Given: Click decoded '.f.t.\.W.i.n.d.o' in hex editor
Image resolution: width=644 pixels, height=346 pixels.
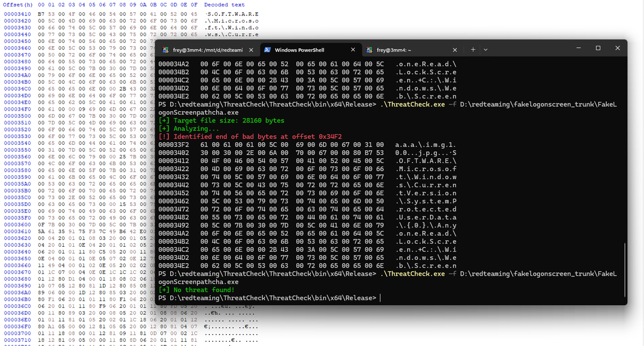Looking at the screenshot, I should pyautogui.click(x=232, y=27).
